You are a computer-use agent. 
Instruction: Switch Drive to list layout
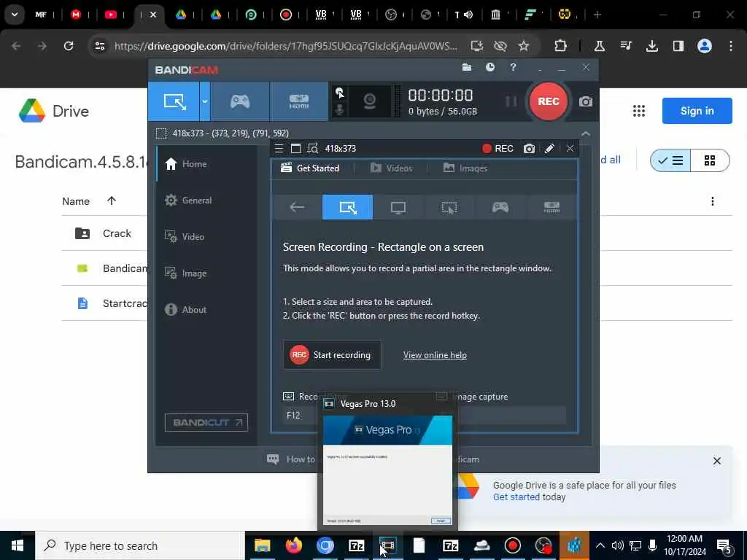coord(670,160)
